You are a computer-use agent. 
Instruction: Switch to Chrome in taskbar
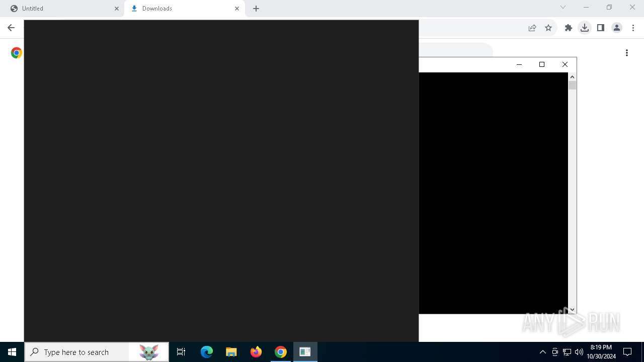[281, 352]
